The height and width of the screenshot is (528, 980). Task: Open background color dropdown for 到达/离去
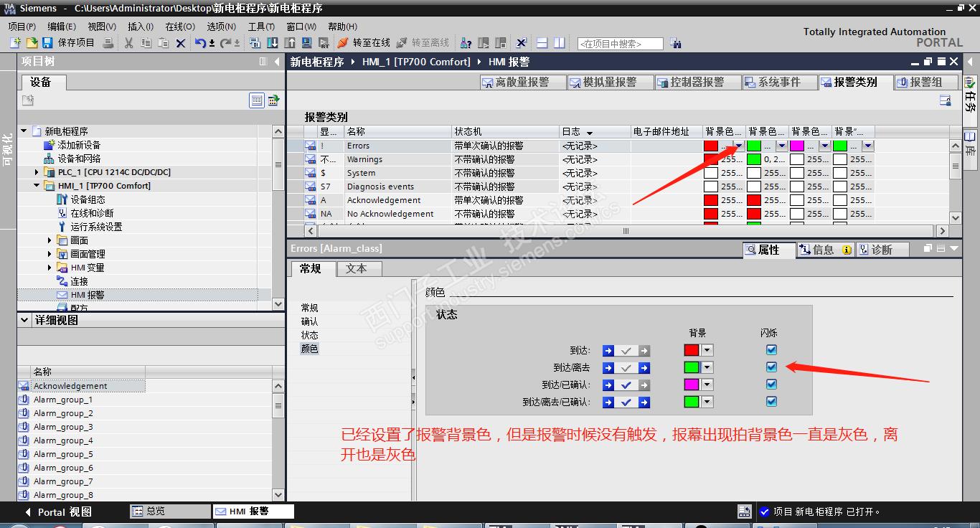click(x=707, y=368)
